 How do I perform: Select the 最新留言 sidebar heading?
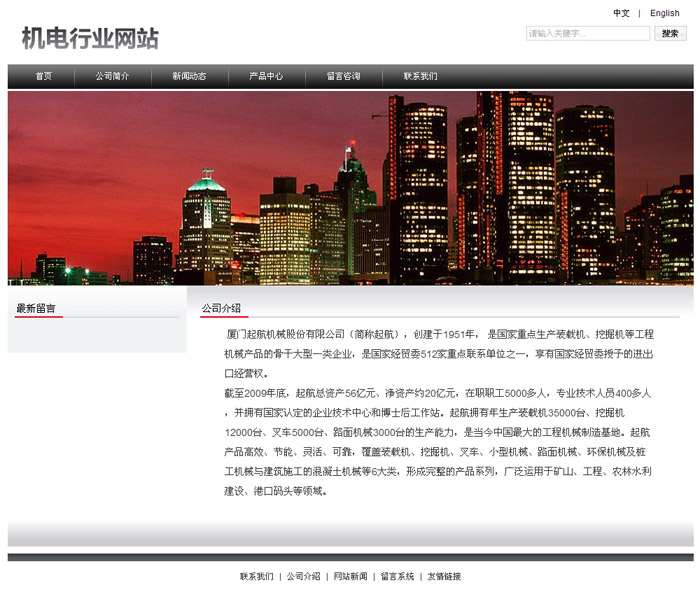pos(36,308)
